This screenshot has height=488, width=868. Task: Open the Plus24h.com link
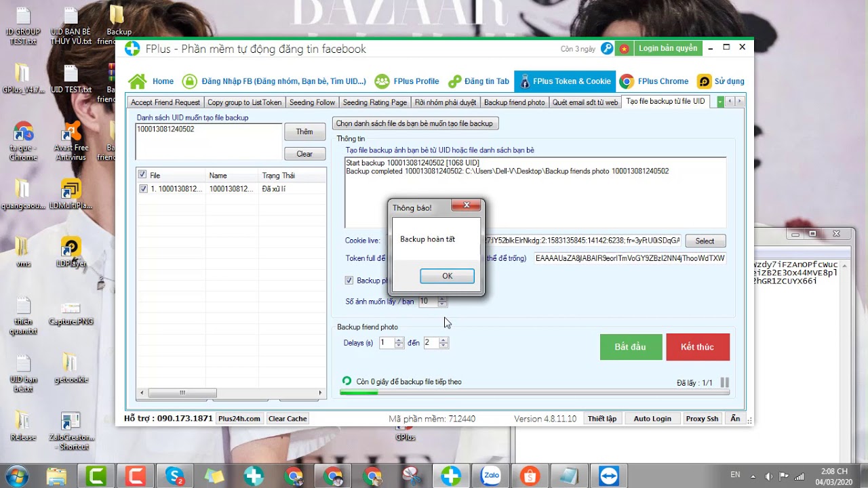[239, 419]
